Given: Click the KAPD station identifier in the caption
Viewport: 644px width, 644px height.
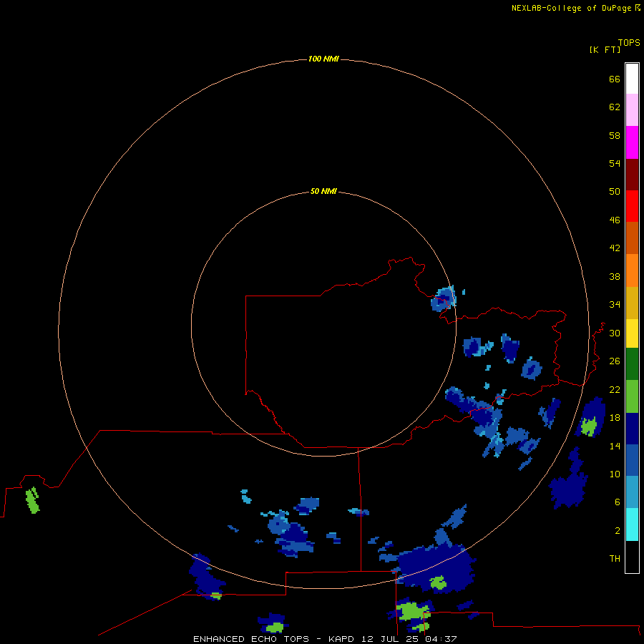Looking at the screenshot, I should 341,639.
